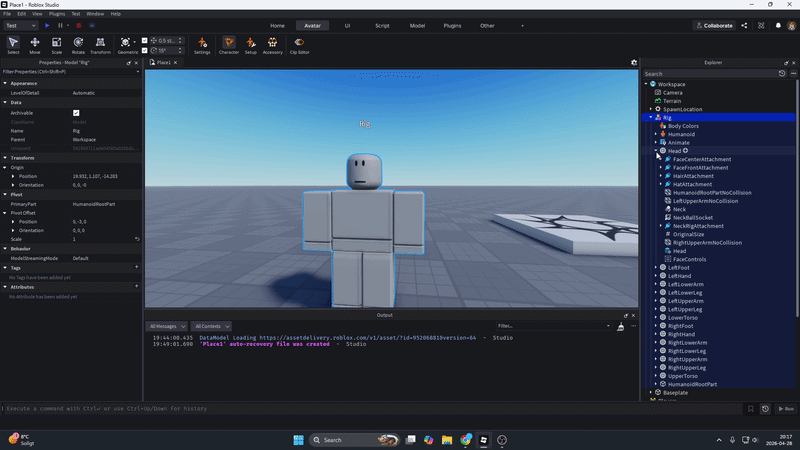Expand the Baseplate node
The width and height of the screenshot is (800, 450).
(x=651, y=392)
